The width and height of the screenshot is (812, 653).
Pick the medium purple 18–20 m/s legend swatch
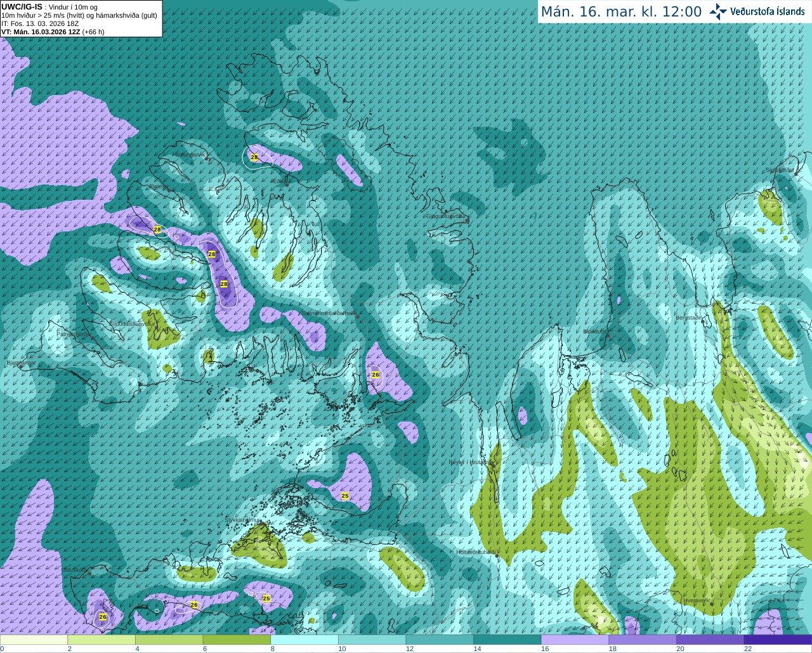coord(643,640)
